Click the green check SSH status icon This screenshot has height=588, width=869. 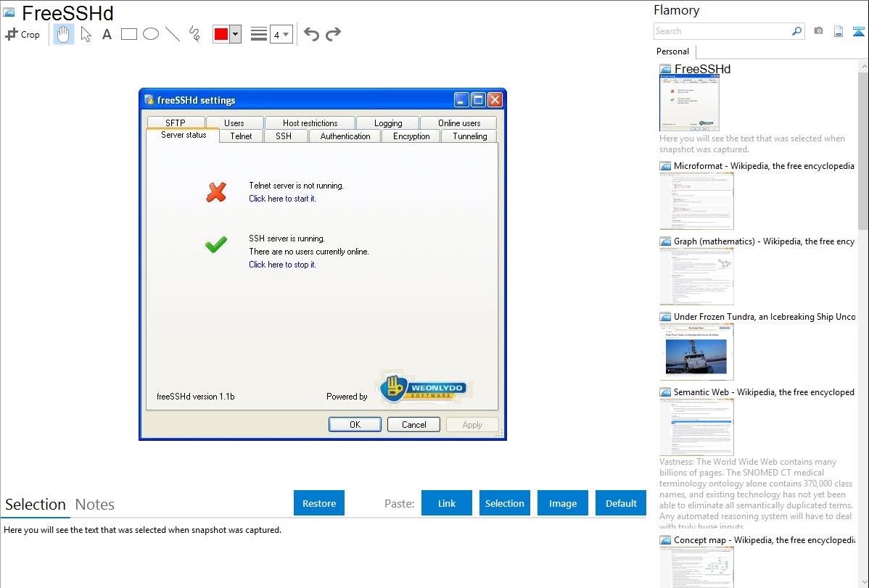pos(216,244)
